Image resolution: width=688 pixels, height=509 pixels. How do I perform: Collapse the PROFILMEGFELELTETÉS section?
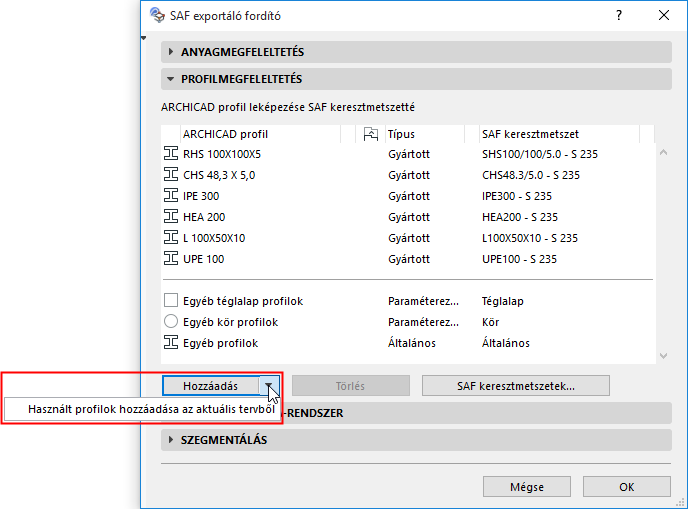(171, 79)
